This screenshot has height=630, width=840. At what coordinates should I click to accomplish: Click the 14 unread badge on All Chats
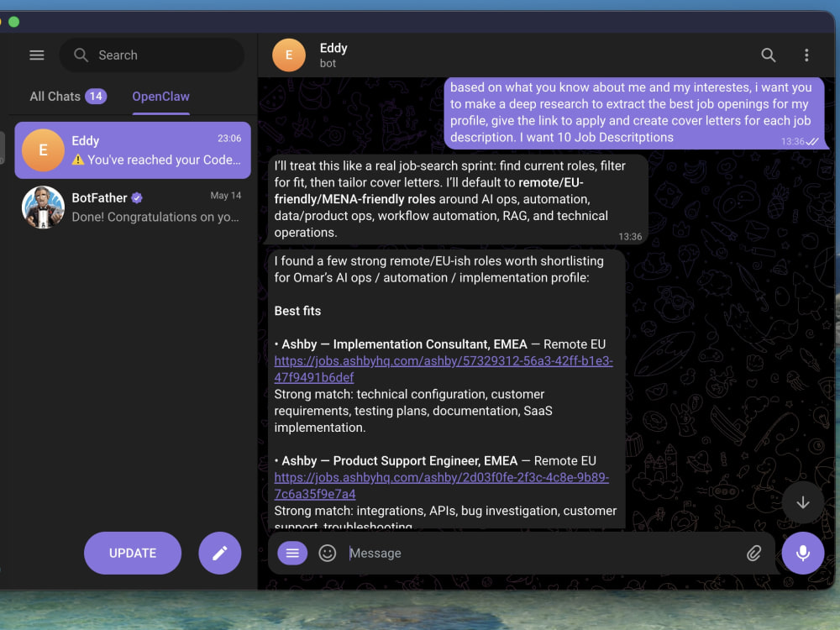click(x=96, y=97)
